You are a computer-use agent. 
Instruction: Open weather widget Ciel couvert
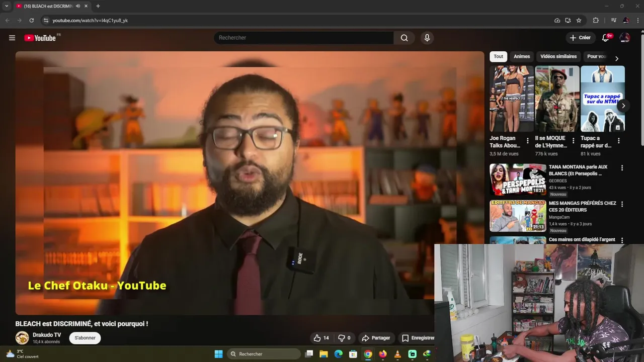point(22,354)
